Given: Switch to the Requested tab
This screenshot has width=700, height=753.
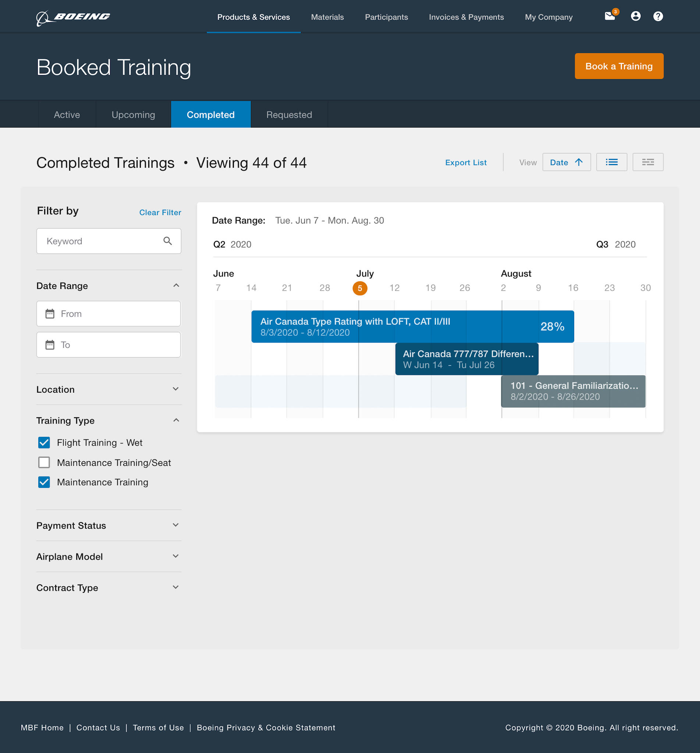Looking at the screenshot, I should 289,114.
